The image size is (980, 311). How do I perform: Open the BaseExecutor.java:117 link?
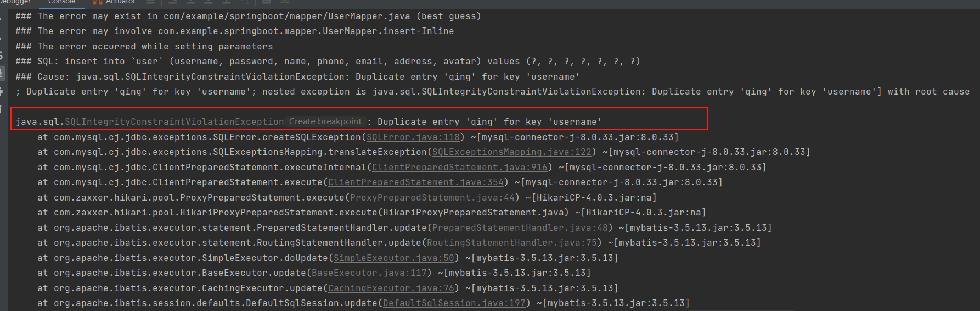pyautogui.click(x=369, y=273)
